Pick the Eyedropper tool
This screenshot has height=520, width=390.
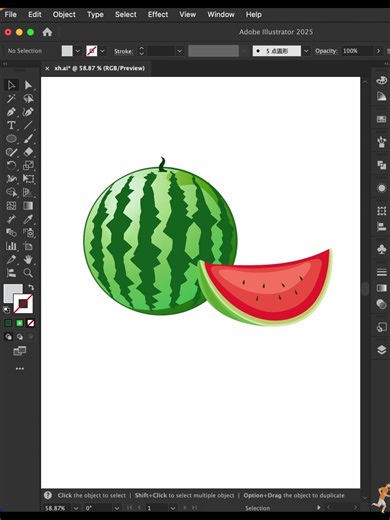28,219
